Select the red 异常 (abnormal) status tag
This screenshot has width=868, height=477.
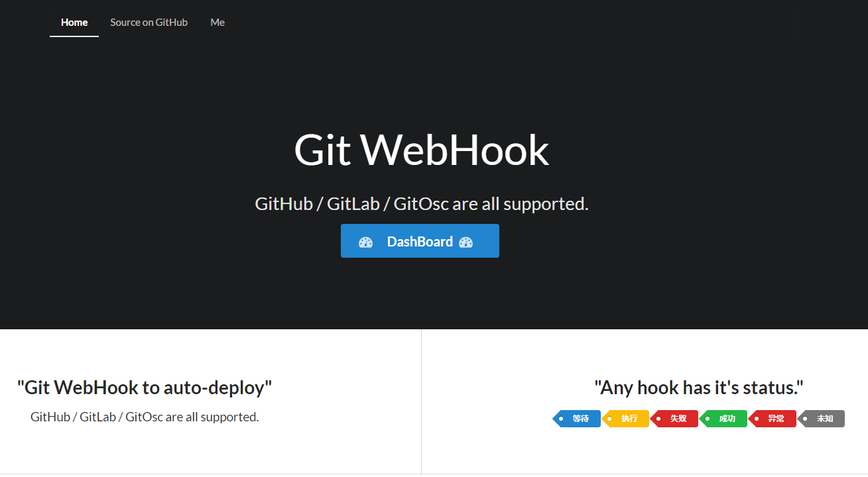[775, 418]
